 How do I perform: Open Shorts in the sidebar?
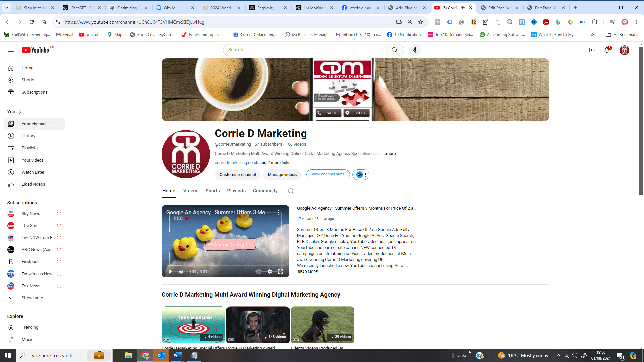(34, 80)
